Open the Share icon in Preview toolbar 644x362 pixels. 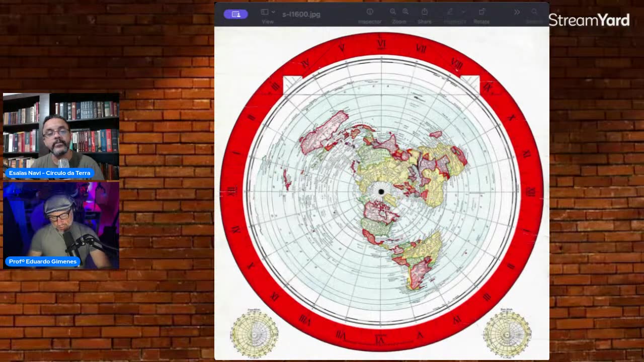click(x=425, y=12)
